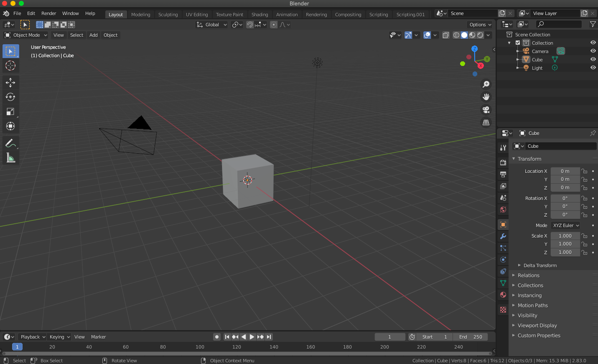Image resolution: width=598 pixels, height=364 pixels.
Task: Click the pan view hand icon
Action: [x=486, y=97]
